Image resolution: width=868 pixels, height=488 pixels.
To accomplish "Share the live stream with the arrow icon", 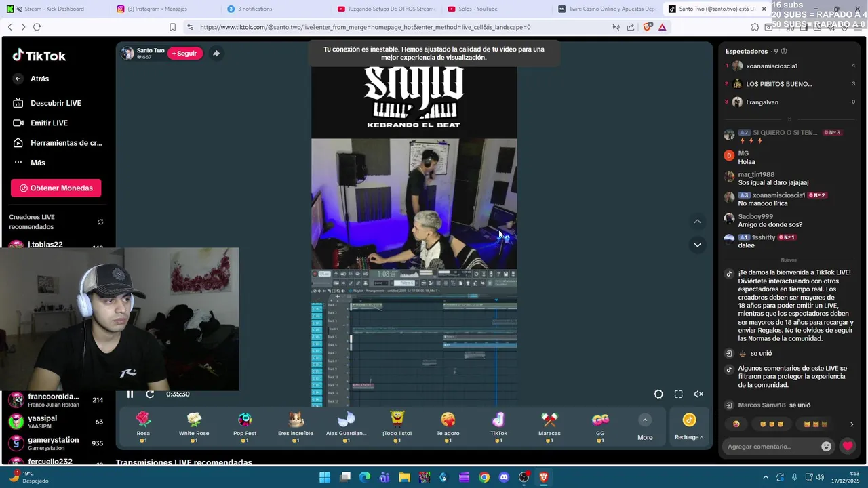I will pos(216,54).
